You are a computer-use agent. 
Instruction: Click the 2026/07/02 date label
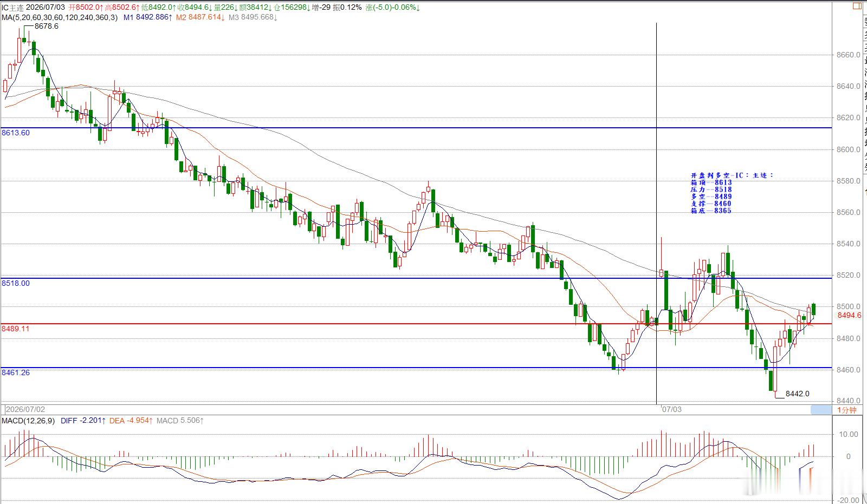pos(25,410)
